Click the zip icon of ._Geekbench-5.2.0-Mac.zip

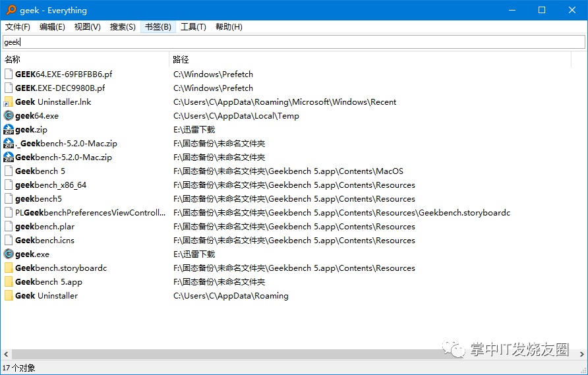click(9, 144)
